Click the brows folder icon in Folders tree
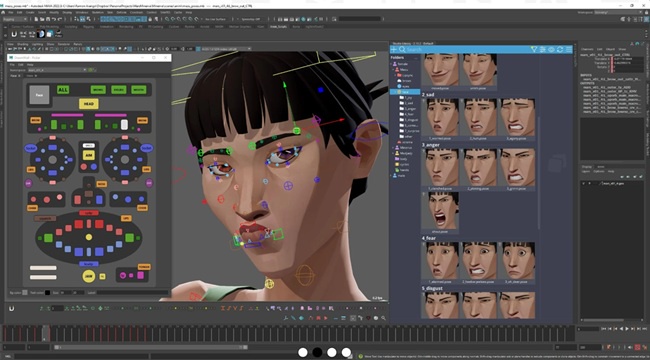 point(400,80)
